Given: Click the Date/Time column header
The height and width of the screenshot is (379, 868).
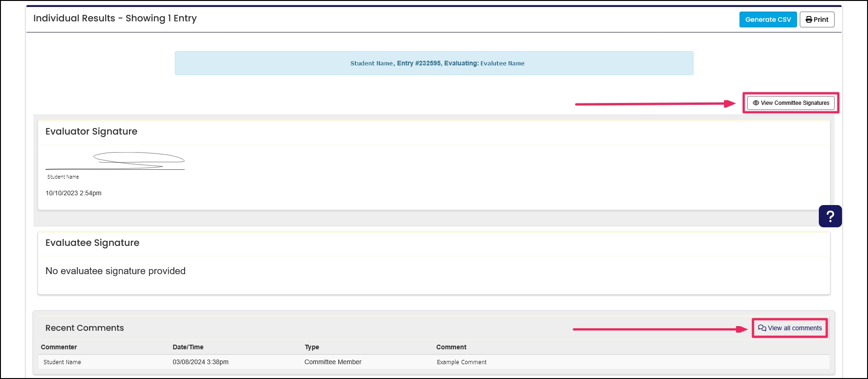Looking at the screenshot, I should tap(188, 347).
